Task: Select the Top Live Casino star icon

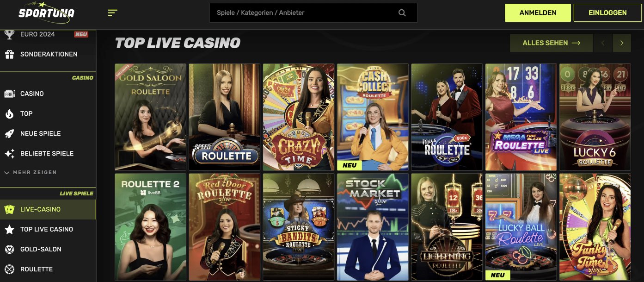Action: point(9,229)
